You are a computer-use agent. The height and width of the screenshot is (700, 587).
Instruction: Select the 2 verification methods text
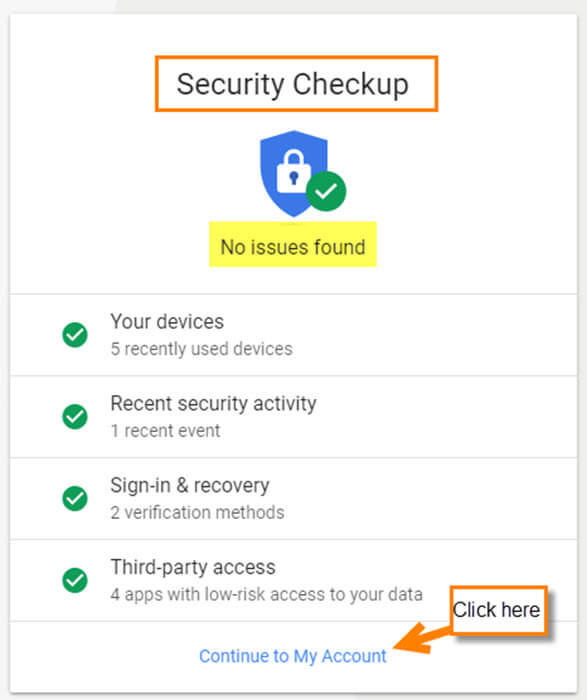pos(197,512)
